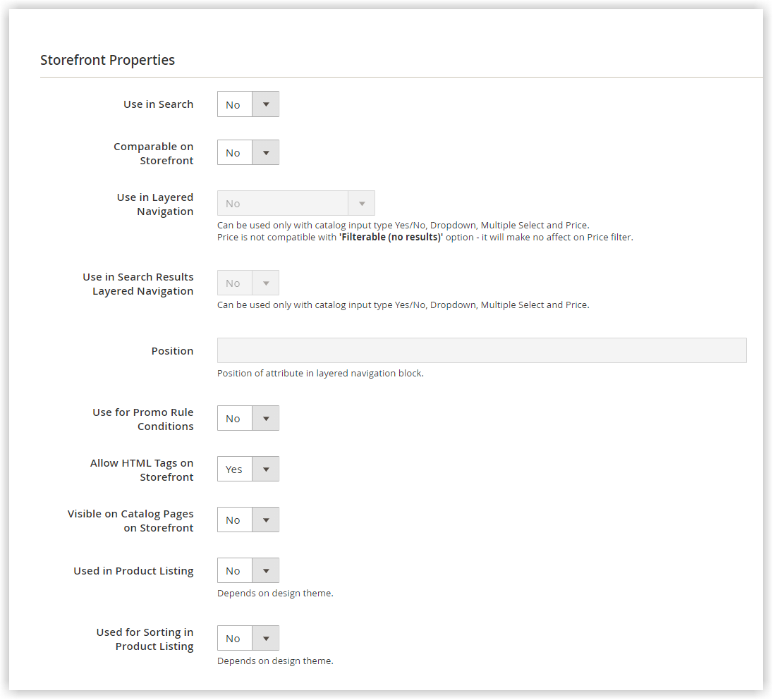
Task: Click the Use in Search dropdown arrow
Action: [265, 104]
